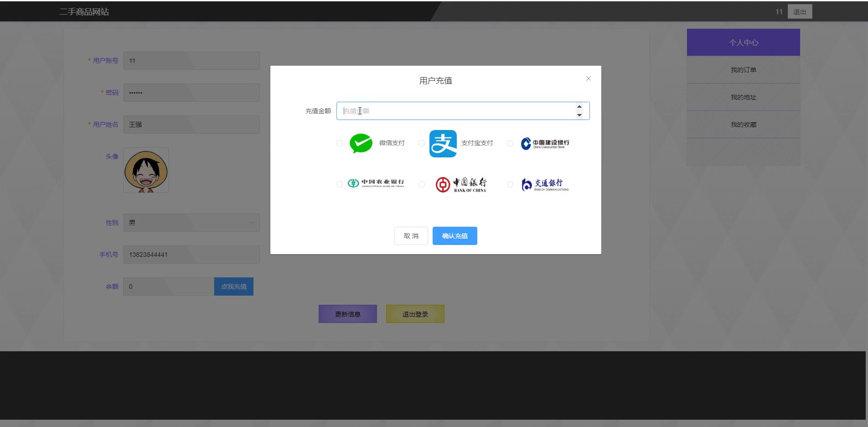The width and height of the screenshot is (868, 427).
Task: Select the 中国建设银行 radio button
Action: click(510, 143)
